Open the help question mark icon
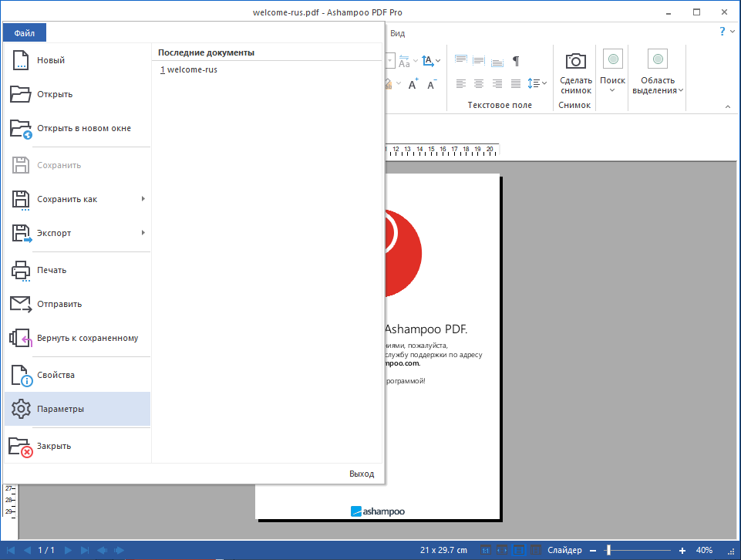This screenshot has height=560, width=741. tap(722, 31)
